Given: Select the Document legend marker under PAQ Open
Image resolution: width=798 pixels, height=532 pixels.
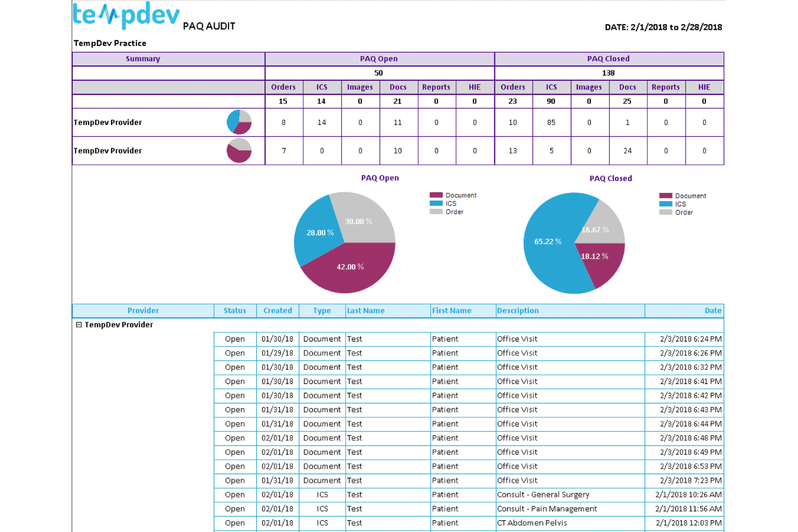Looking at the screenshot, I should [435, 195].
